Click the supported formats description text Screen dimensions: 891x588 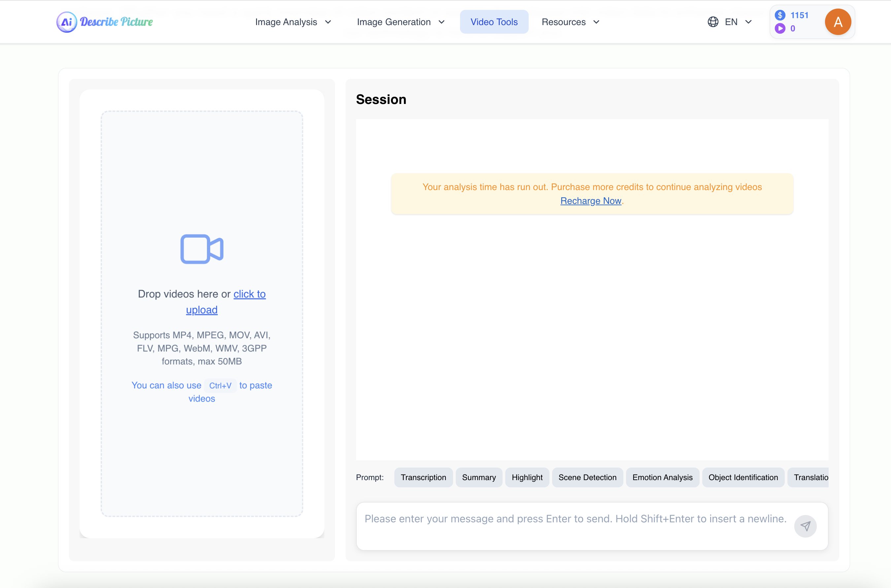point(202,348)
